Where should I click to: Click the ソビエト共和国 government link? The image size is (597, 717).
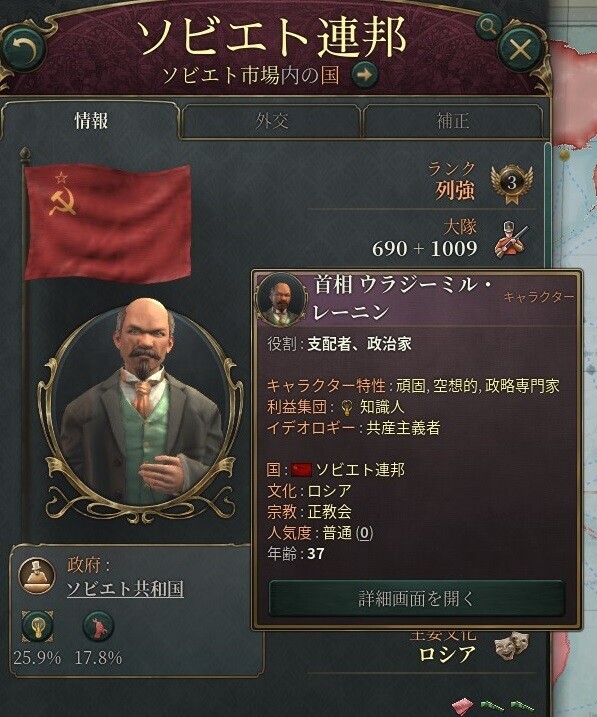125,589
